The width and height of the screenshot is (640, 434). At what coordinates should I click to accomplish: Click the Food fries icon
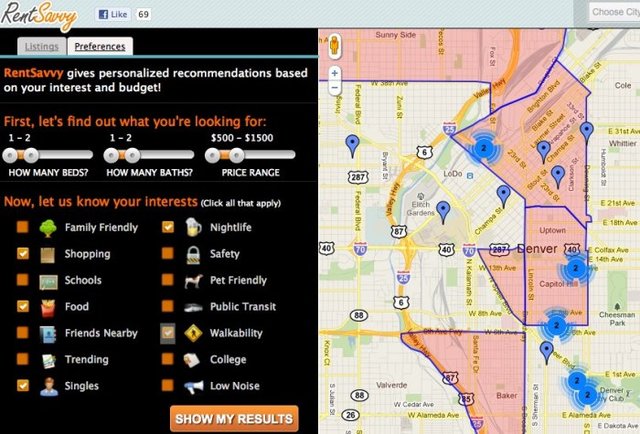pos(48,308)
